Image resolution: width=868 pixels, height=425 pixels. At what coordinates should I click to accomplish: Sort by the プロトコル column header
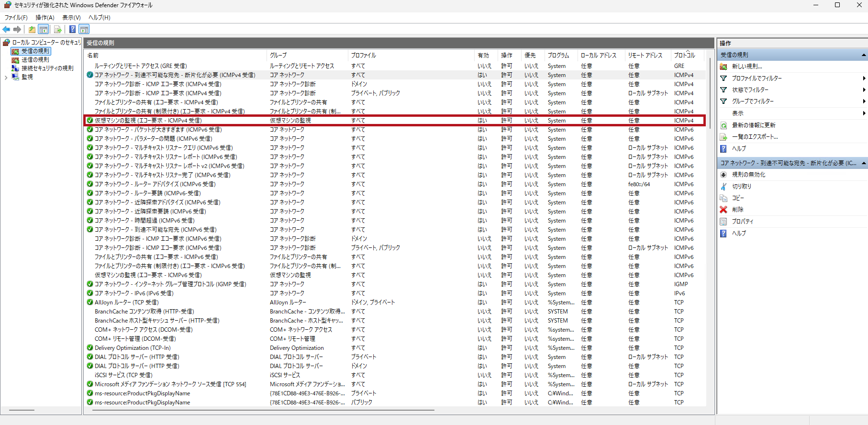tap(688, 56)
